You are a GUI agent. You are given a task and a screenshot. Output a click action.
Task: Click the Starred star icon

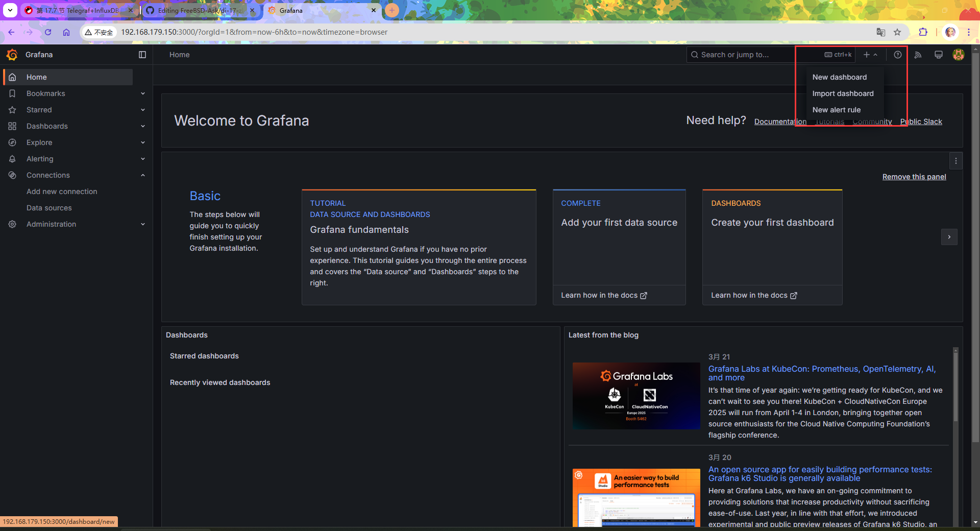(x=12, y=110)
